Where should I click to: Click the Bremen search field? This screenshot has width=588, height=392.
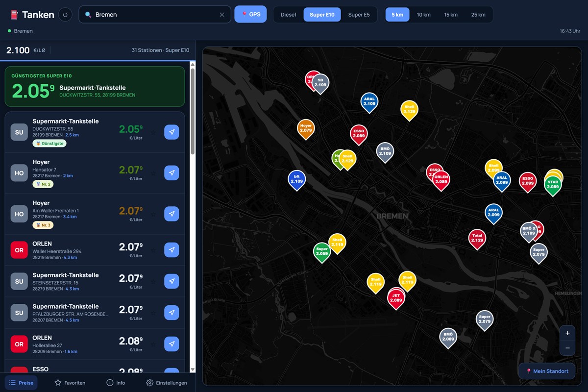[x=154, y=15]
